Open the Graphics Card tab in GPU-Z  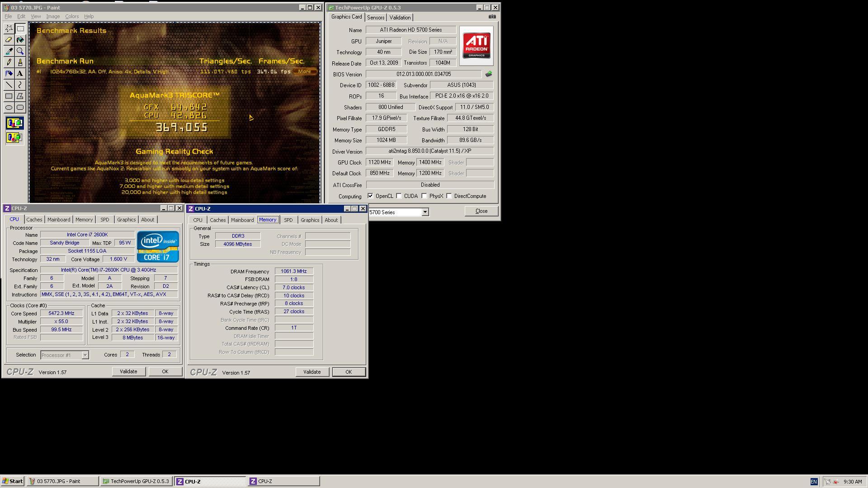347,17
